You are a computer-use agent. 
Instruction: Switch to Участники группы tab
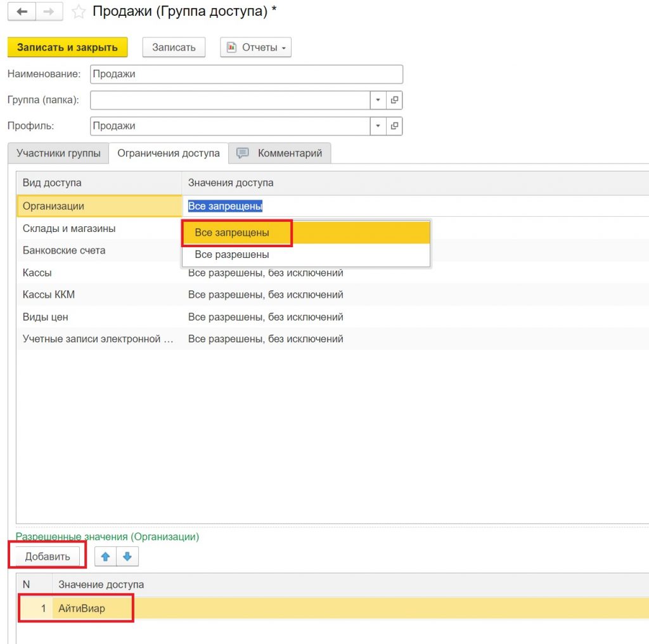click(x=58, y=153)
